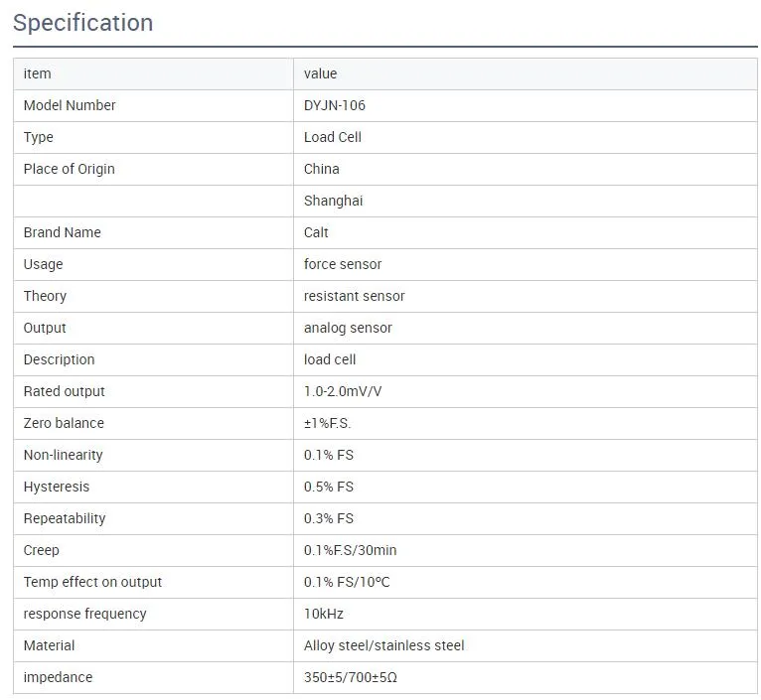The height and width of the screenshot is (700, 761).
Task: Select the impedance 350±5/700±5Ω value
Action: (x=351, y=677)
